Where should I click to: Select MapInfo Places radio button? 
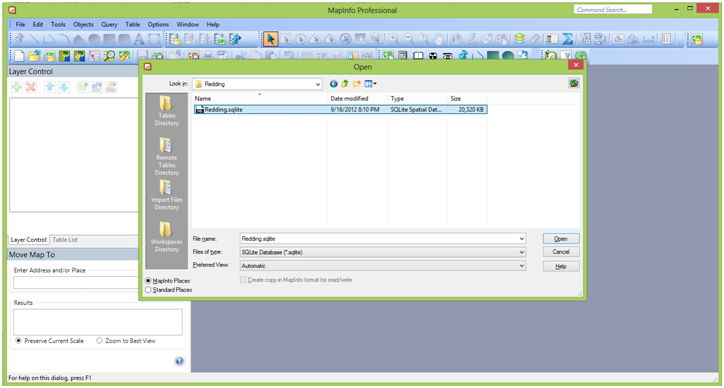click(x=149, y=280)
